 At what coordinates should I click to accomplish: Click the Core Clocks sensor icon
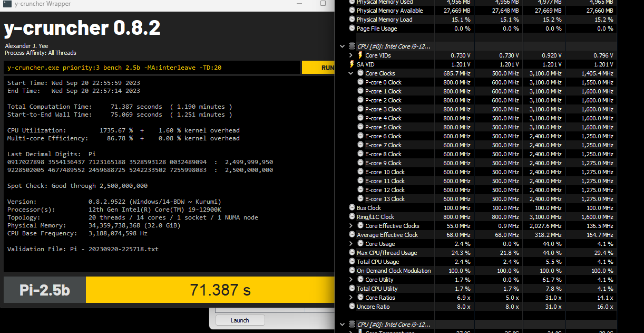click(360, 73)
